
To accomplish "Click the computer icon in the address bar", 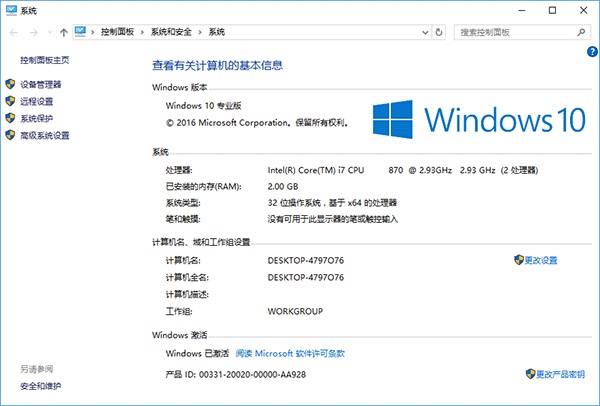I will coord(80,31).
